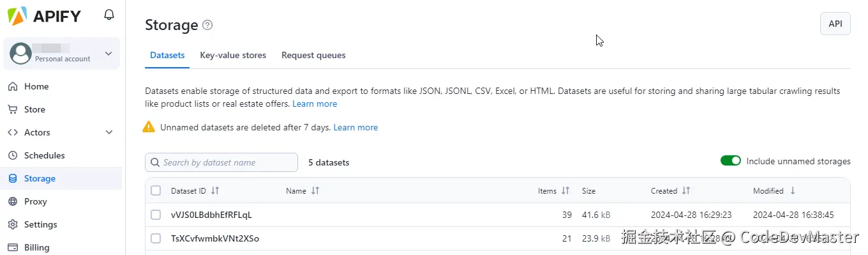Click the Store cart icon
This screenshot has height=255, width=868.
coord(13,109)
